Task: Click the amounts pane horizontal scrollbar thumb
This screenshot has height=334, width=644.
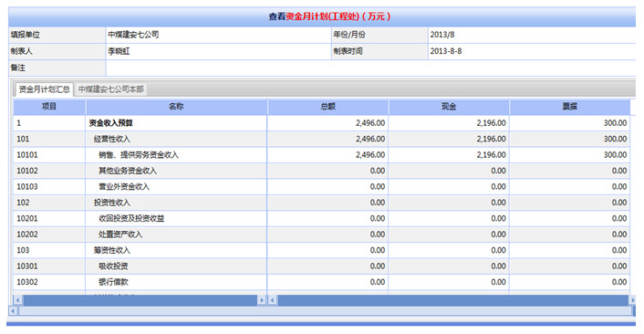Action: [x=453, y=300]
